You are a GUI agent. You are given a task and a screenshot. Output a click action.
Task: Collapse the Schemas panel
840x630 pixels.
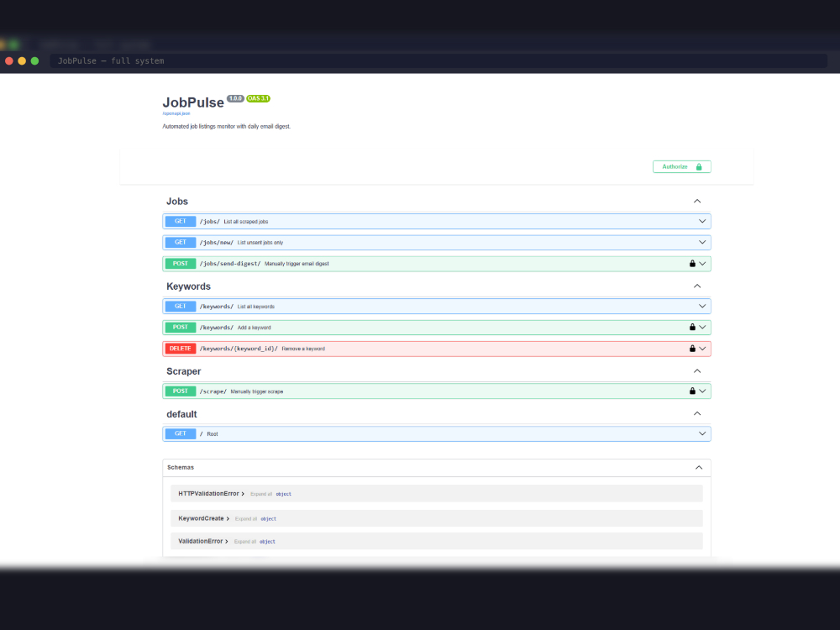coord(698,467)
